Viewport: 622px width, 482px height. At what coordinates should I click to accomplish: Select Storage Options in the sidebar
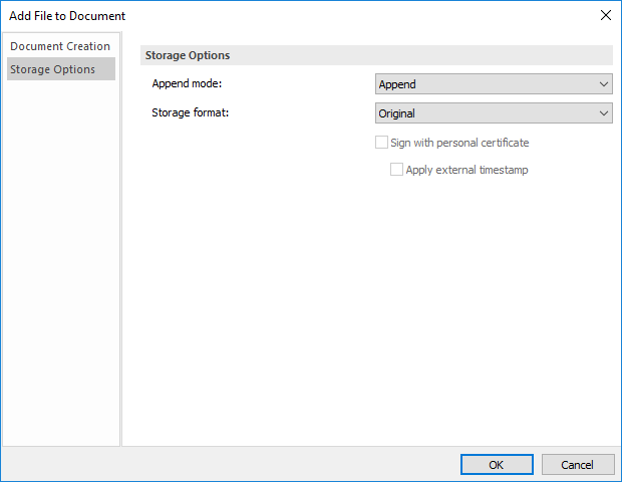point(61,69)
